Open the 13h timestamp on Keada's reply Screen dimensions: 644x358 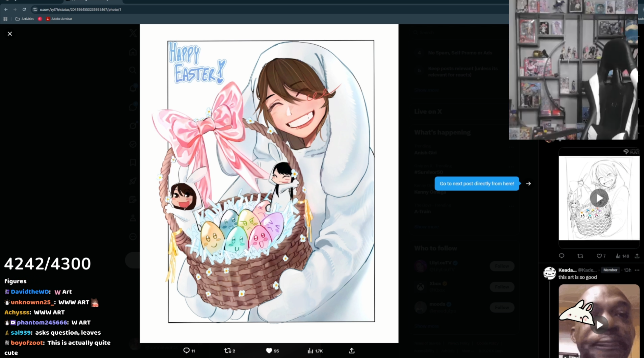628,270
